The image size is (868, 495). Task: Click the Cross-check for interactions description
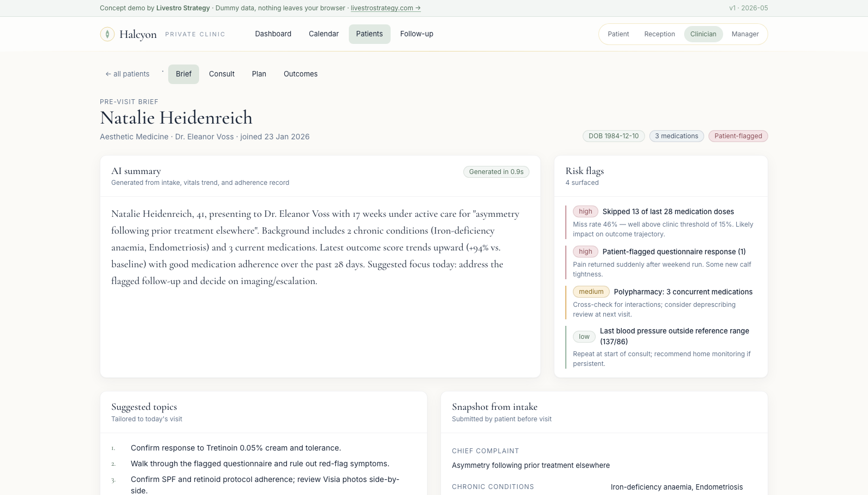pyautogui.click(x=654, y=310)
